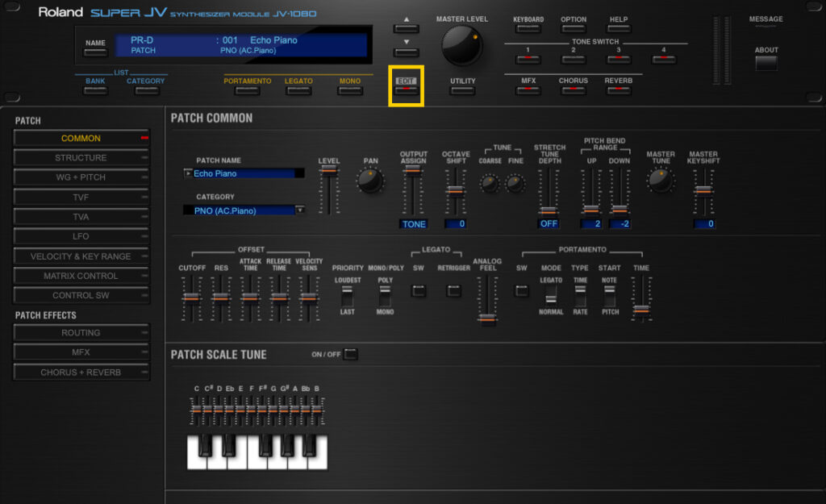This screenshot has height=504, width=826.
Task: Click the stretch tune OFF value box
Action: (x=549, y=223)
